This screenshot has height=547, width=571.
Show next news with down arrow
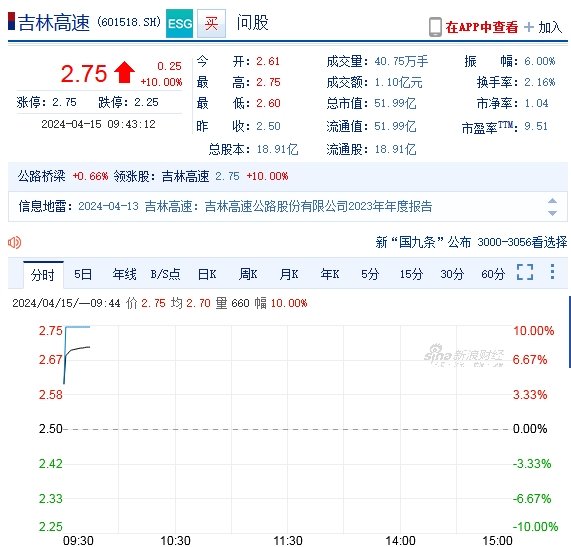click(552, 213)
